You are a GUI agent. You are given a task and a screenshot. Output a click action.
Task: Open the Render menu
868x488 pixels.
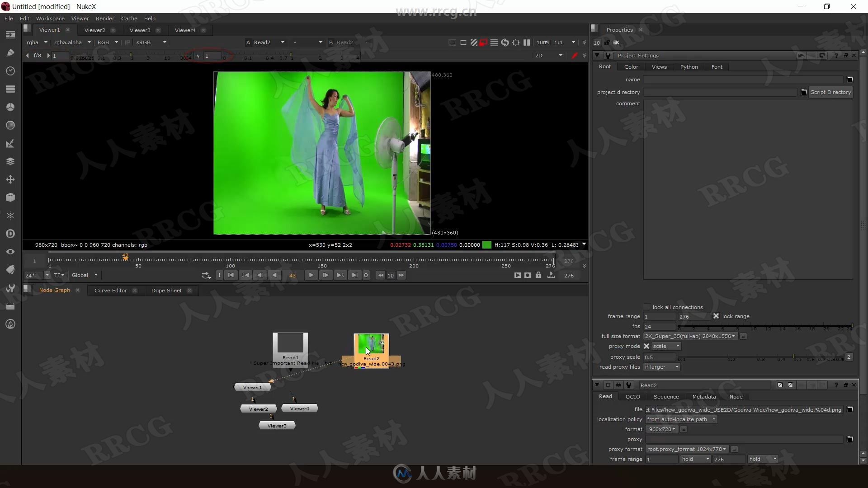(105, 19)
